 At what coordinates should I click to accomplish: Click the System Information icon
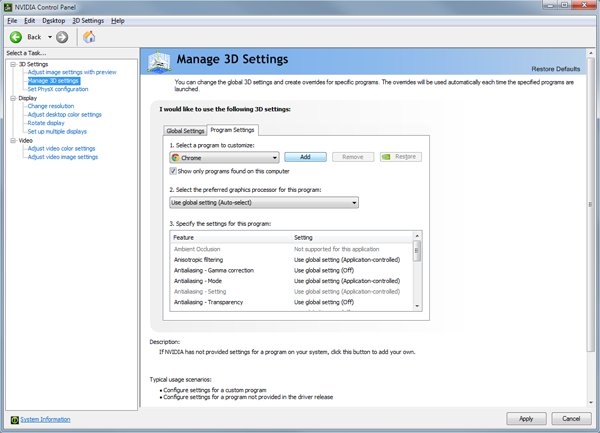[15, 420]
